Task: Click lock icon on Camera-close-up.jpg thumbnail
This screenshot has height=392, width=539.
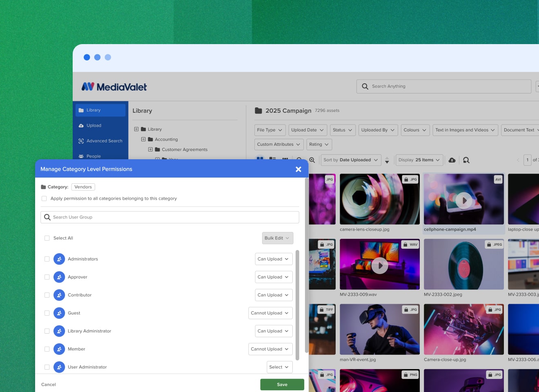Action: click(x=490, y=310)
